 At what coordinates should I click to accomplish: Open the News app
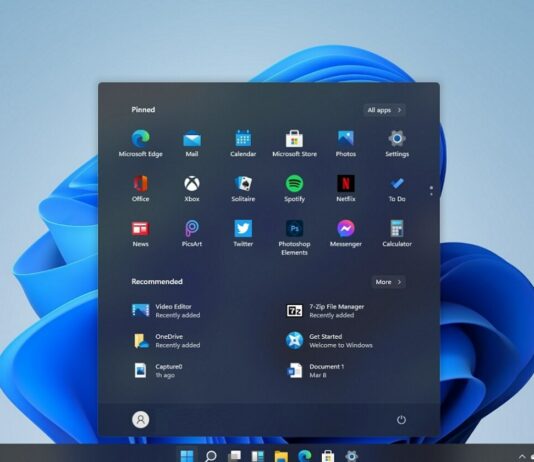141,234
